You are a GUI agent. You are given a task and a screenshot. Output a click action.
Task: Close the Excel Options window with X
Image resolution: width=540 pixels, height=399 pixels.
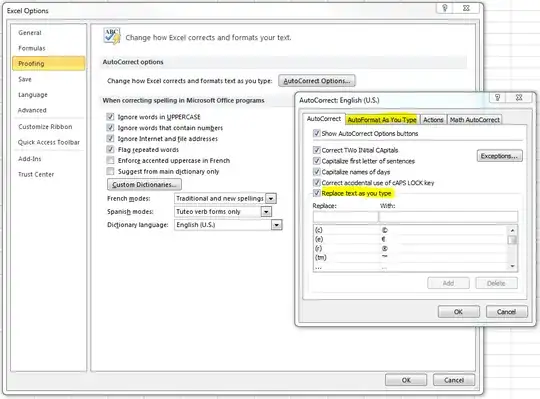[466, 8]
